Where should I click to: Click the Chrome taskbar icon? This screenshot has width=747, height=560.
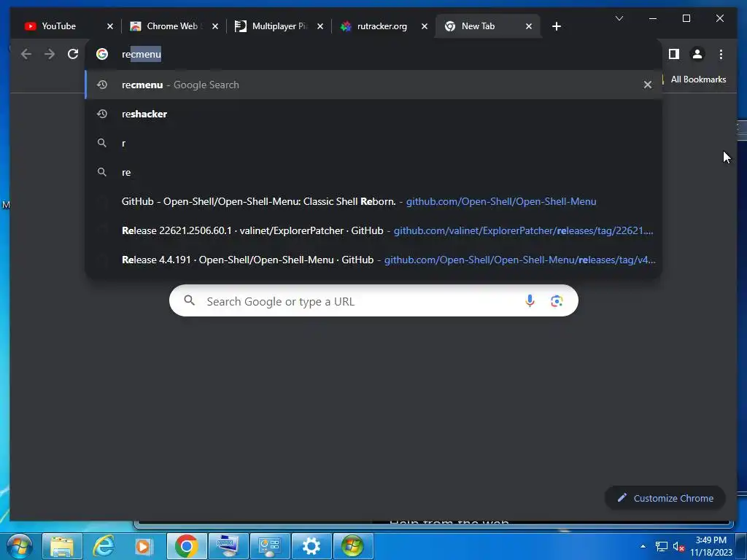pyautogui.click(x=186, y=545)
